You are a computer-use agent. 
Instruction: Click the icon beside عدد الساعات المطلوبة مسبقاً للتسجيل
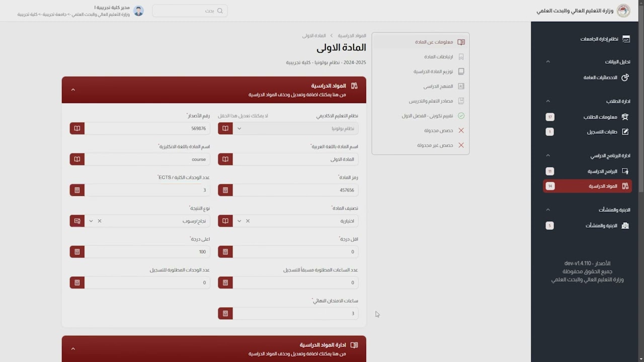click(225, 283)
